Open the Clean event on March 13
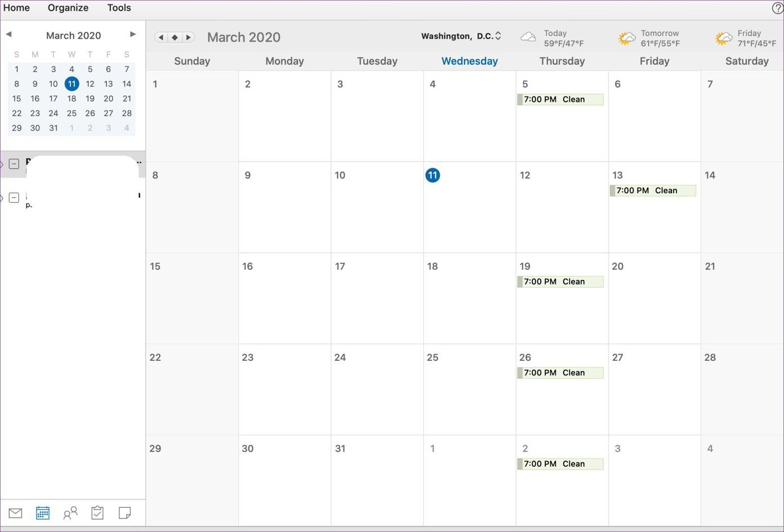Screen dimensions: 784x532 tap(653, 190)
